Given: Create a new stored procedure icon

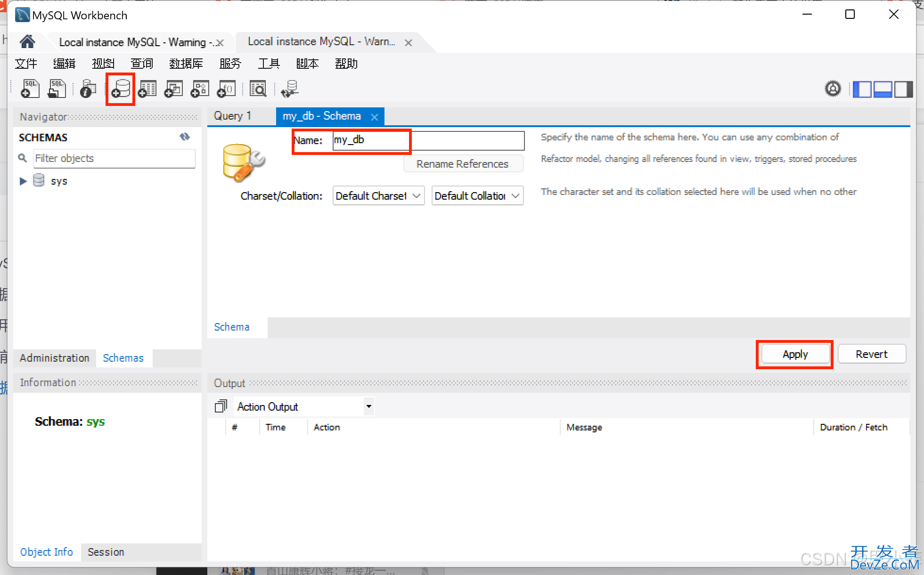Looking at the screenshot, I should tap(200, 89).
